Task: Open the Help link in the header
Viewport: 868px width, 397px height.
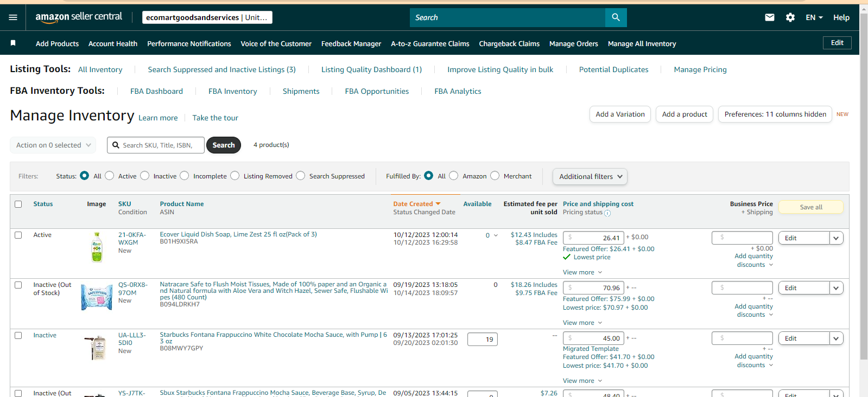Action: pyautogui.click(x=841, y=17)
